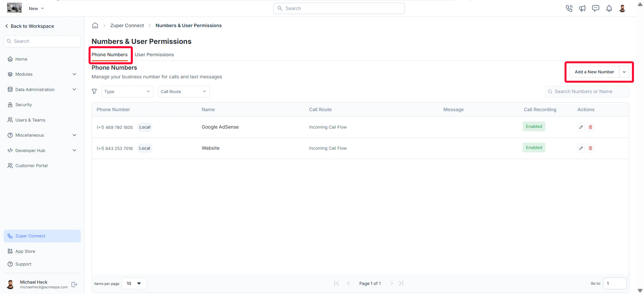Open the announcements megaphone icon
644x294 pixels.
click(x=582, y=8)
